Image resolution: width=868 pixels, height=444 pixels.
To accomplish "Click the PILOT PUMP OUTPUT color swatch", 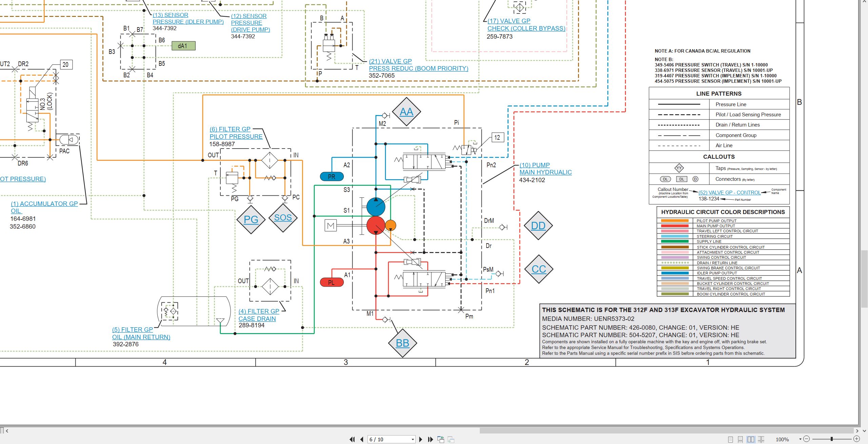I will (675, 220).
